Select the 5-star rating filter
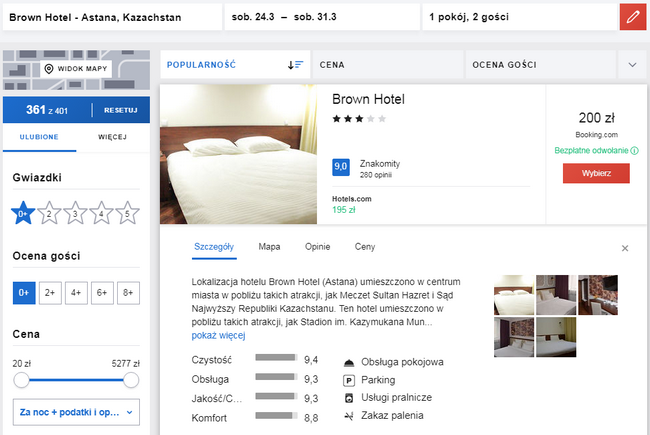 click(x=127, y=212)
